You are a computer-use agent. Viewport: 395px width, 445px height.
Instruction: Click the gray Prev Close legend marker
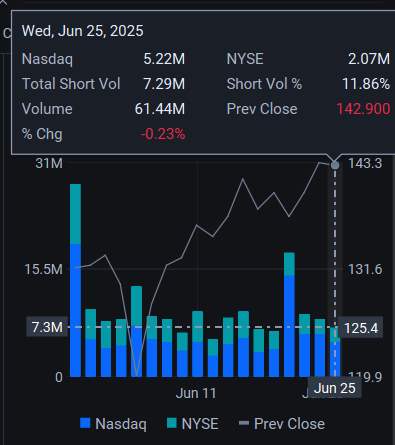[x=244, y=423]
